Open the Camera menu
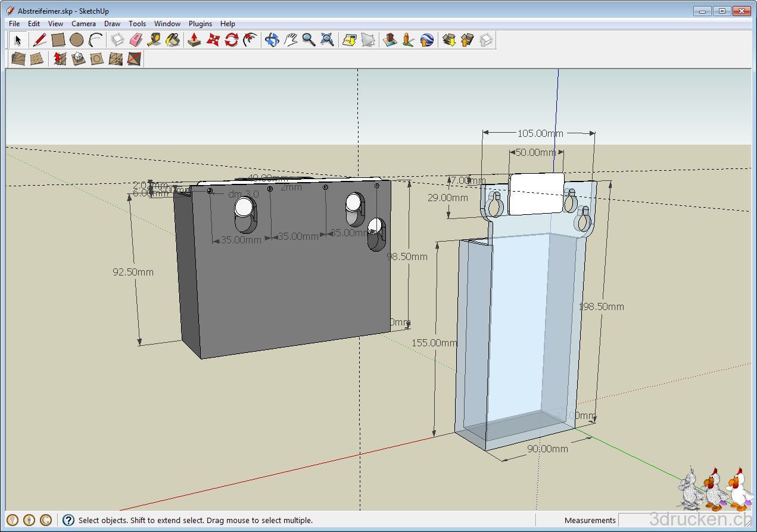This screenshot has height=532, width=757. tap(83, 24)
